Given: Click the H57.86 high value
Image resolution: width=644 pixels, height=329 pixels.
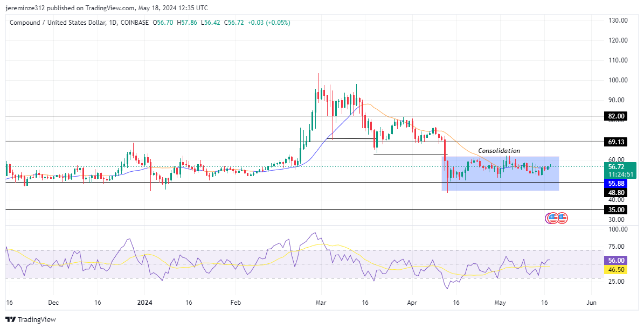Looking at the screenshot, I should 188,23.
